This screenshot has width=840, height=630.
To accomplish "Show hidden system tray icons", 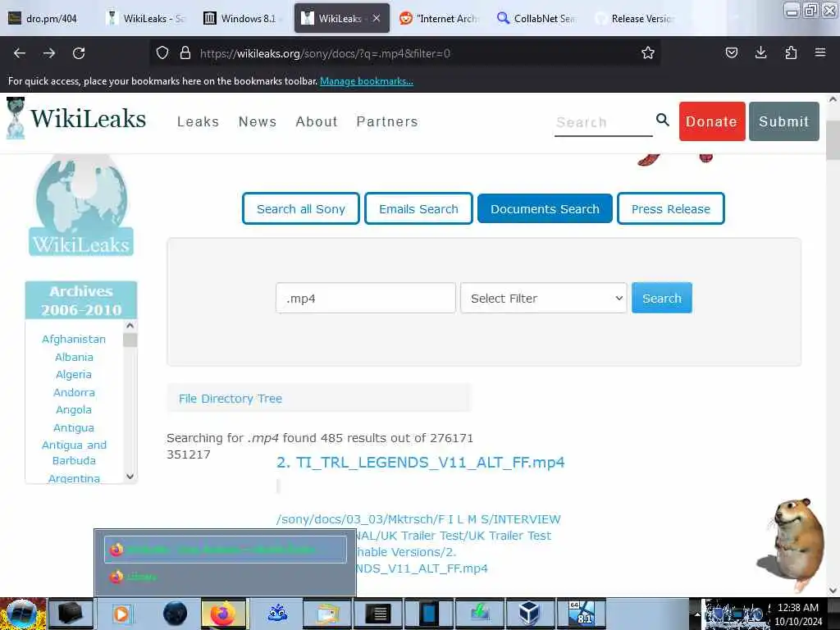I will tap(697, 614).
